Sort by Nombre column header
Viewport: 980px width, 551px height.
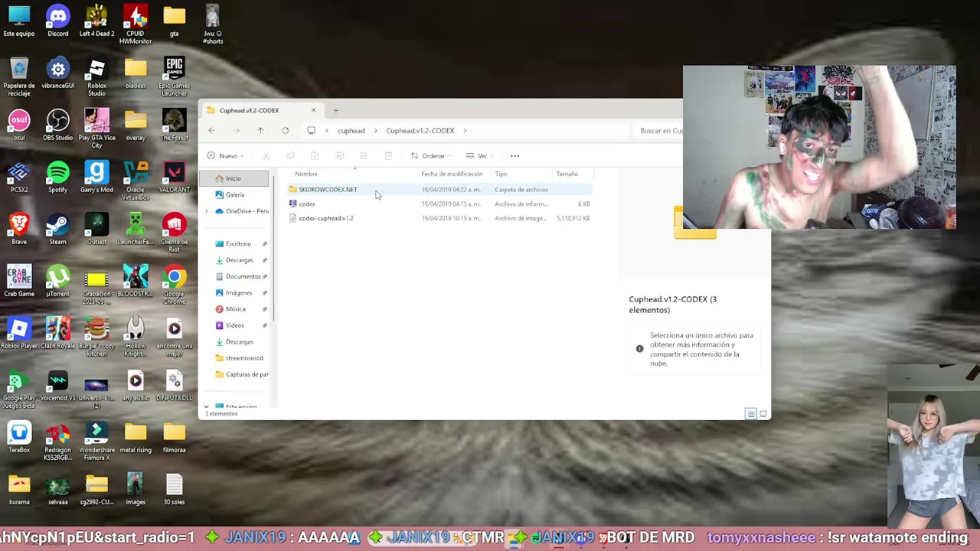click(306, 174)
